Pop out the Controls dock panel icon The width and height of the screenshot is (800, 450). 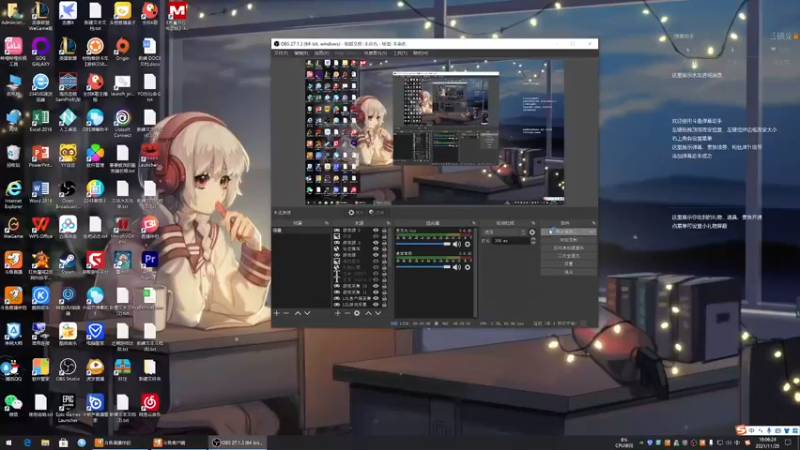[x=594, y=223]
